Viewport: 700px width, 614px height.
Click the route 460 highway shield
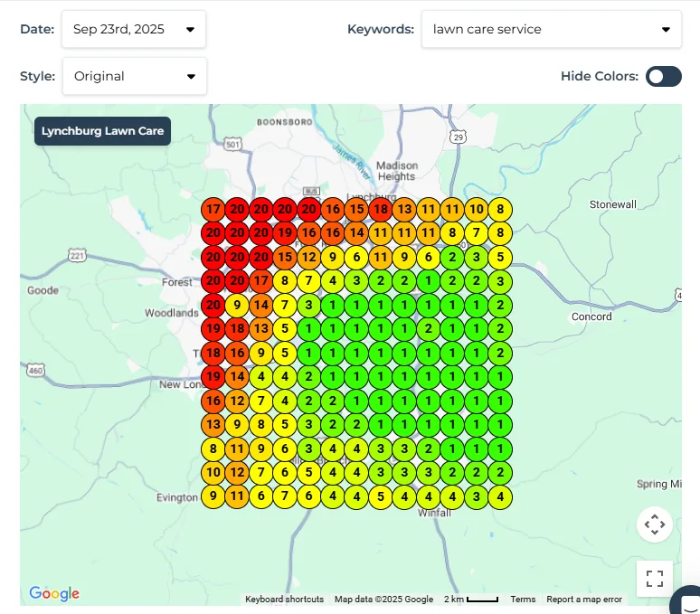35,371
